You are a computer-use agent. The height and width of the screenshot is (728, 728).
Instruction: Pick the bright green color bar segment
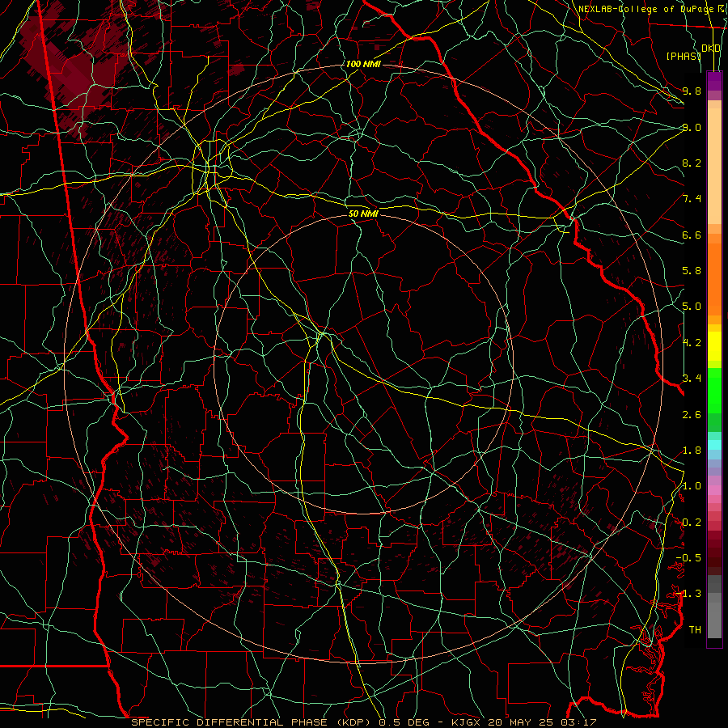coord(714,390)
